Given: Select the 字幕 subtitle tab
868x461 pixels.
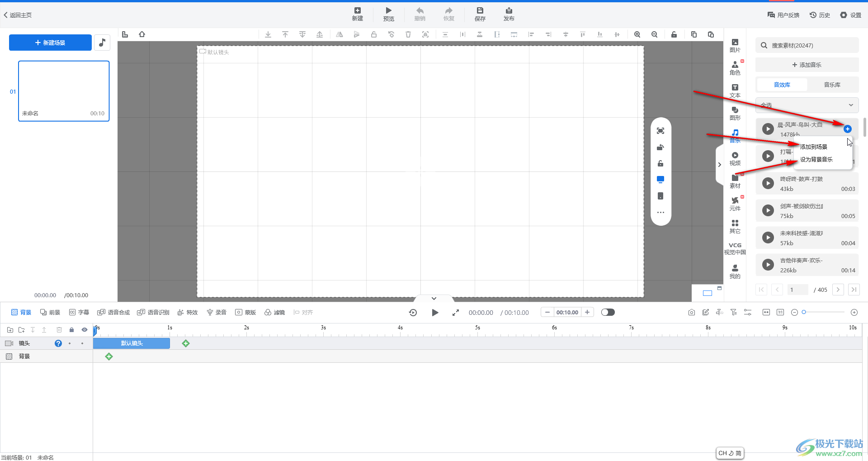Looking at the screenshot, I should pyautogui.click(x=79, y=312).
